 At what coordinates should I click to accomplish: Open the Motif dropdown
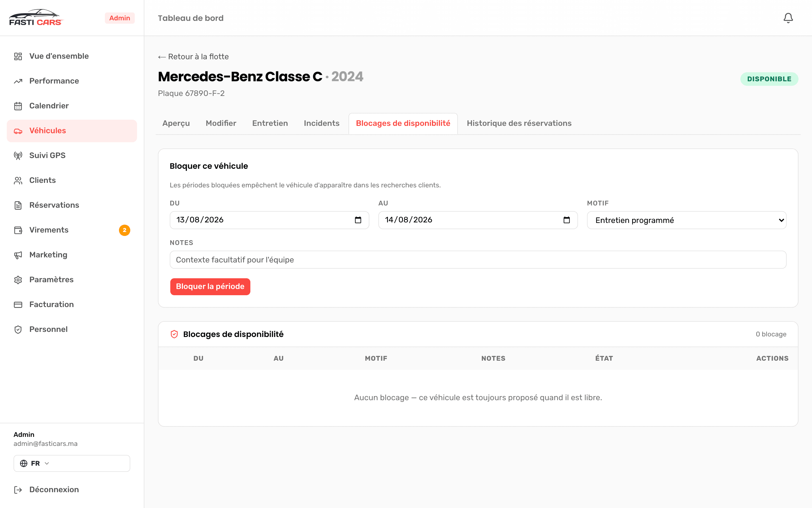pyautogui.click(x=687, y=220)
